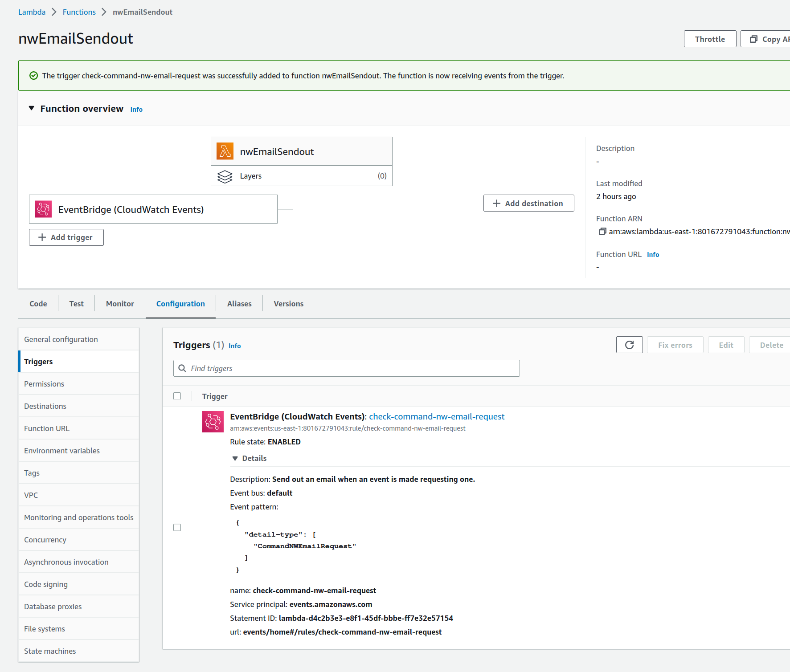The width and height of the screenshot is (790, 672).
Task: Click the Add trigger button
Action: click(66, 237)
